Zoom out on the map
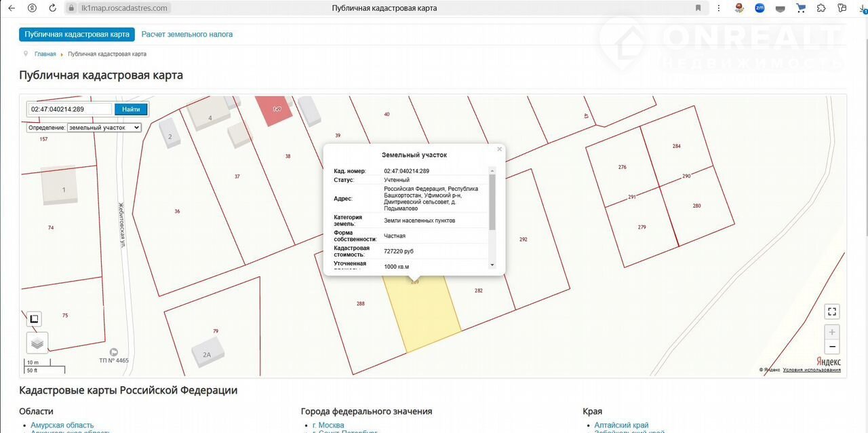This screenshot has width=868, height=433. pos(832,347)
